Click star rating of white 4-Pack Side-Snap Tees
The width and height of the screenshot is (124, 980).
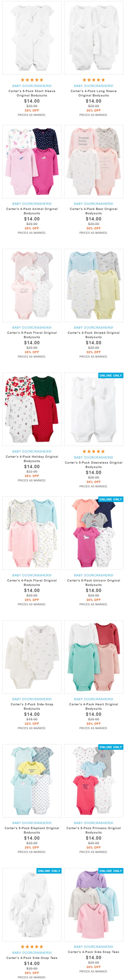click(x=32, y=946)
